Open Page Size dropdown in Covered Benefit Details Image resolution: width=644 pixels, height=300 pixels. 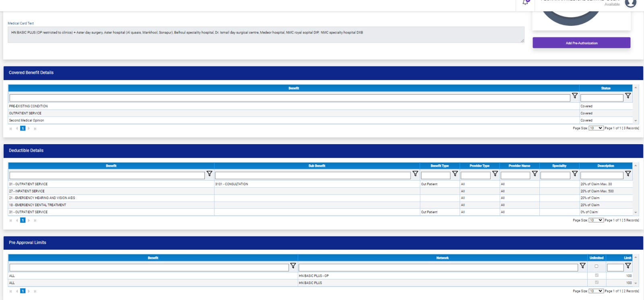(596, 128)
